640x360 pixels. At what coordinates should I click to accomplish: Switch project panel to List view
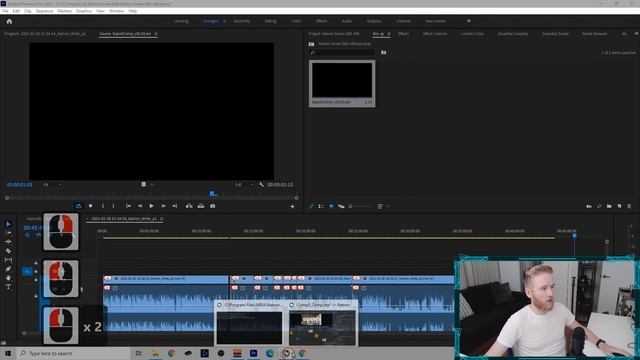(321, 207)
